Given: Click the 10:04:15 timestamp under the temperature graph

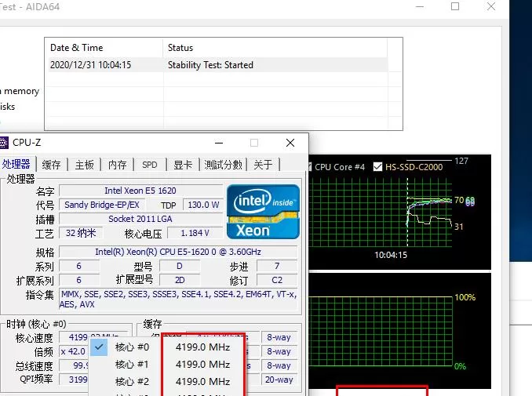Looking at the screenshot, I should tap(391, 255).
